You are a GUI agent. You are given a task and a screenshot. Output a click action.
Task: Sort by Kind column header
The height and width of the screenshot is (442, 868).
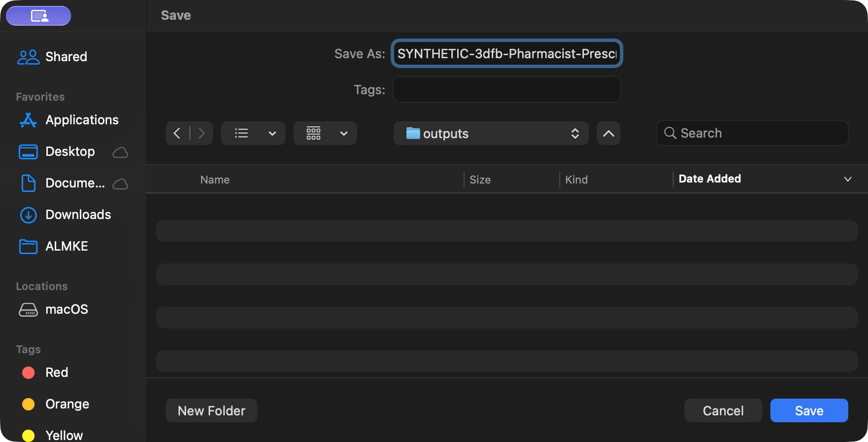coord(577,180)
